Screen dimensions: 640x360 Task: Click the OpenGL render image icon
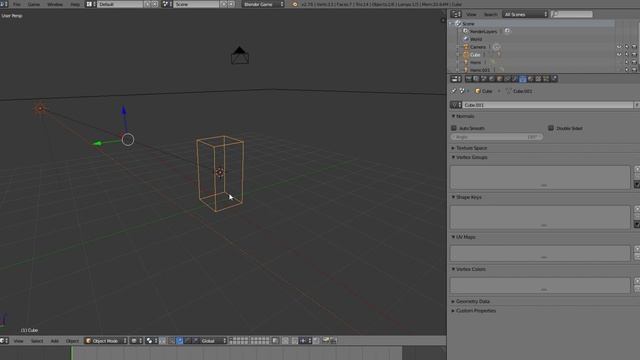click(x=326, y=340)
